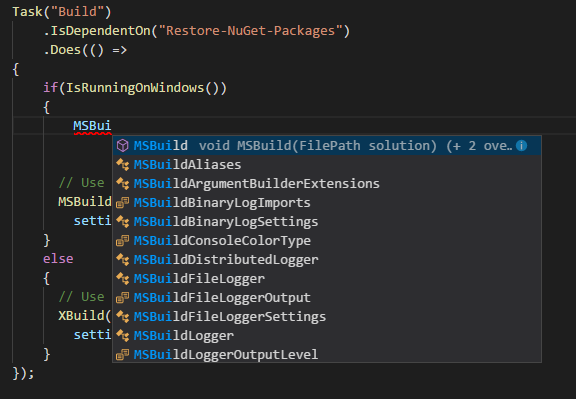Click the partially hidden MSBuild call
Image resolution: width=576 pixels, height=399 pixels.
pos(85,202)
